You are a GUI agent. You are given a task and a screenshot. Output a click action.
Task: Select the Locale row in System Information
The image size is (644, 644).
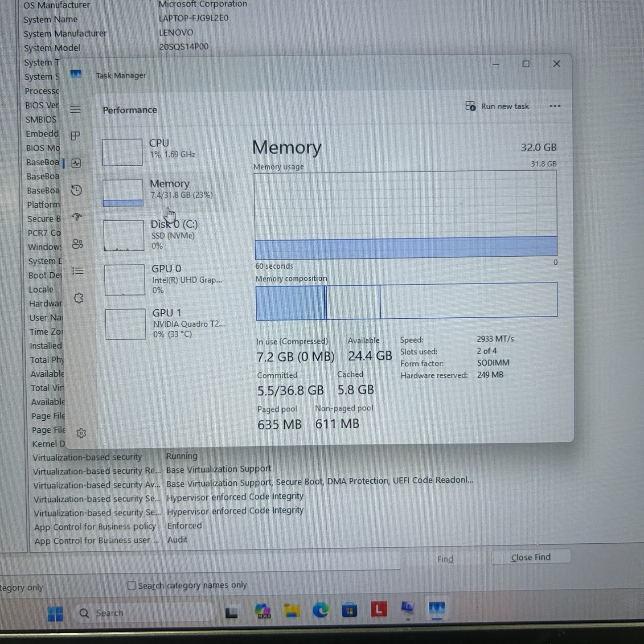(41, 290)
